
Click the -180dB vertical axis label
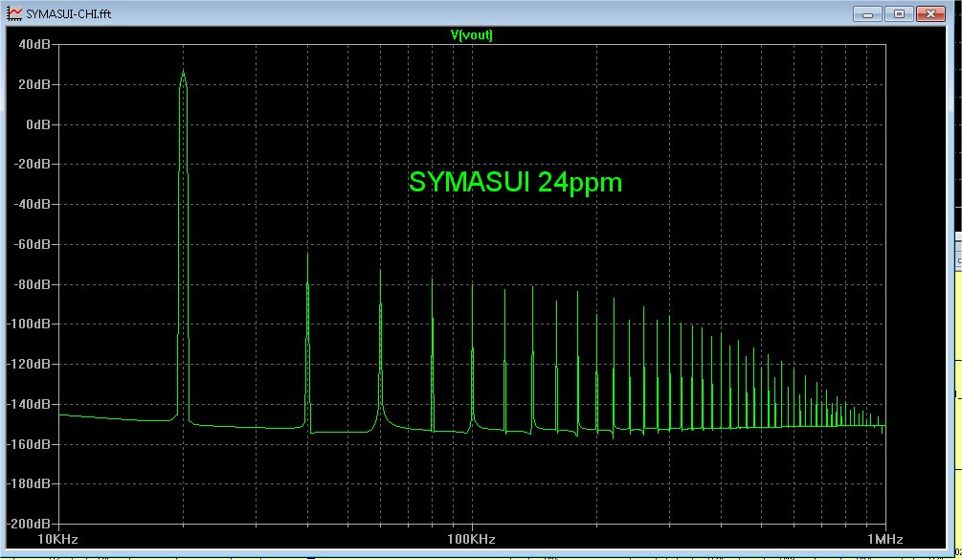tap(29, 484)
